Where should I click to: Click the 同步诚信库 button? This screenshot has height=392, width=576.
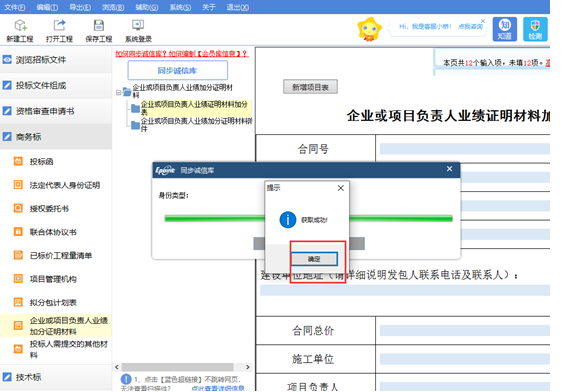pos(177,70)
